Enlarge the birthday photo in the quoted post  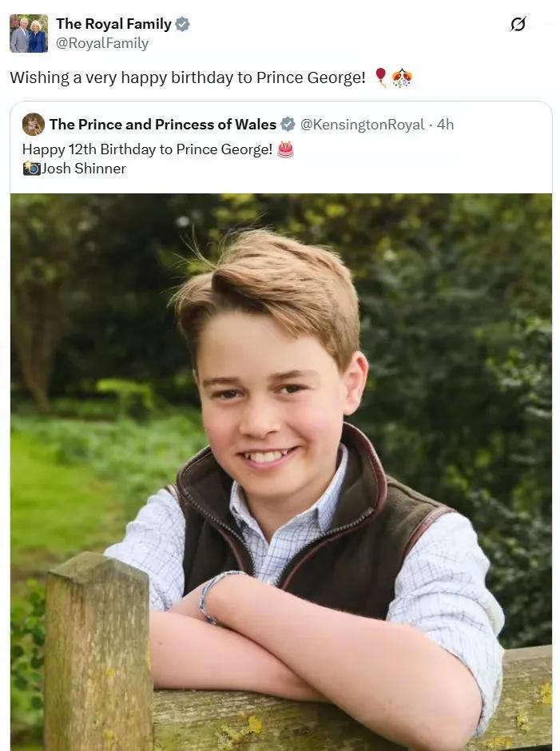pos(280,471)
